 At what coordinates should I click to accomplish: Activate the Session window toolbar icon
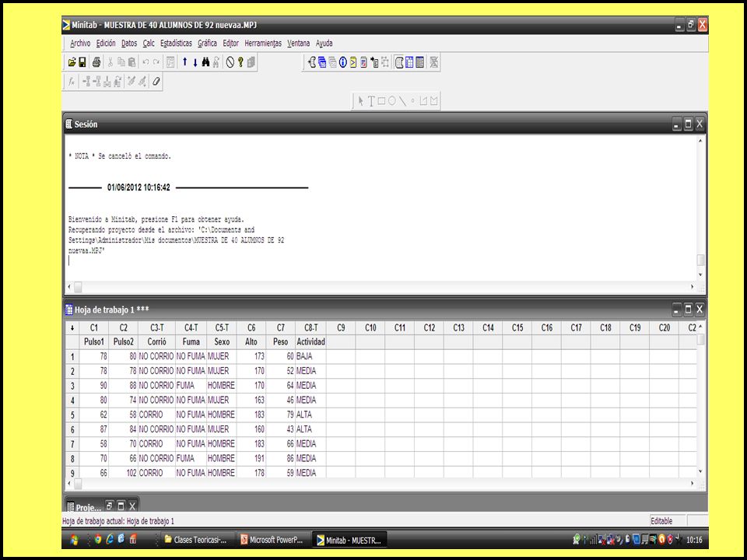click(399, 62)
